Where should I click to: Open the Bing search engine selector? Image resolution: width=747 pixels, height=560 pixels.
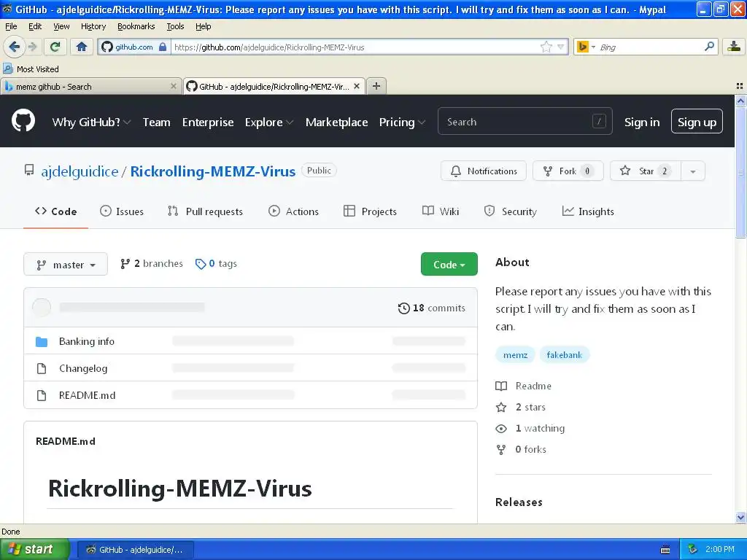coord(586,47)
